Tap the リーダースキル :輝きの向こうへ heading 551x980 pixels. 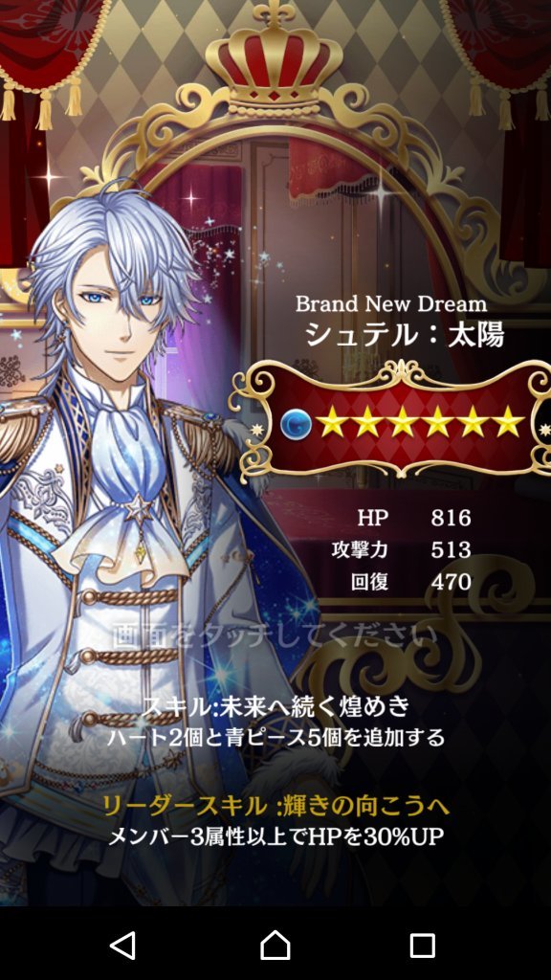275,807
